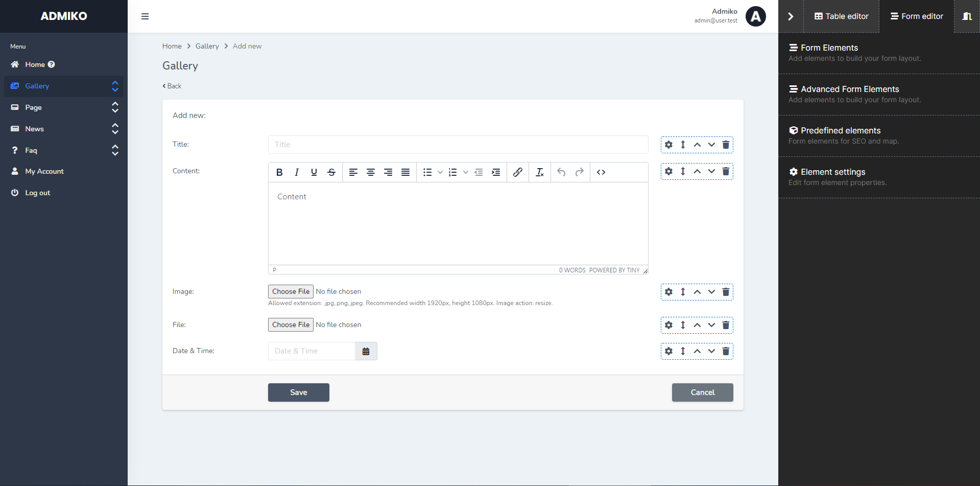
Task: Open the numbered list style dropdown
Action: [x=465, y=172]
